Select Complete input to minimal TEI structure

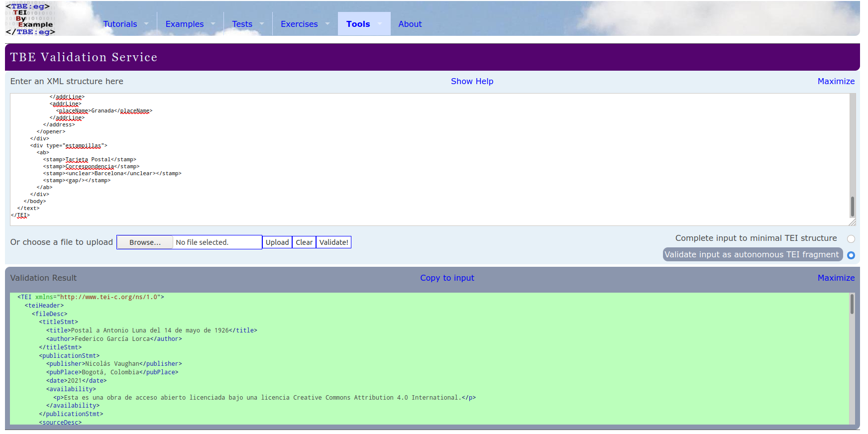[x=851, y=239]
